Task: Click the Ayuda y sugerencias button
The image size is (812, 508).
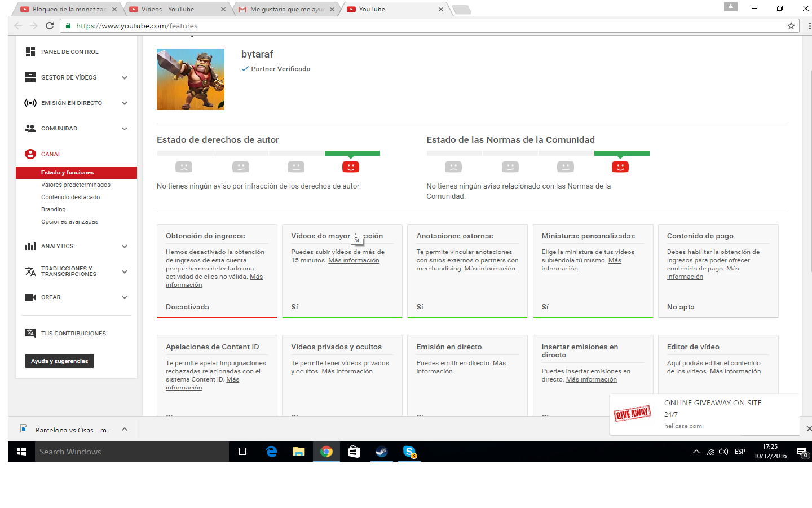Action: (59, 361)
